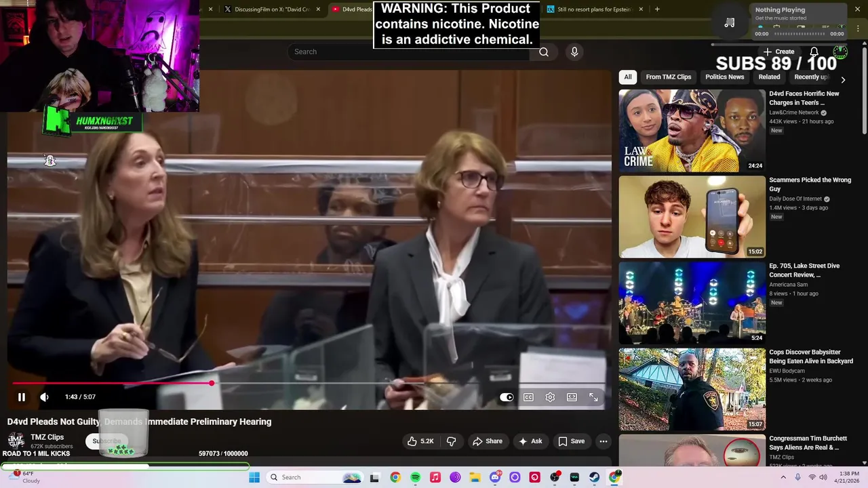Open Task View on the taskbar
This screenshot has width=868, height=488.
pos(374,477)
